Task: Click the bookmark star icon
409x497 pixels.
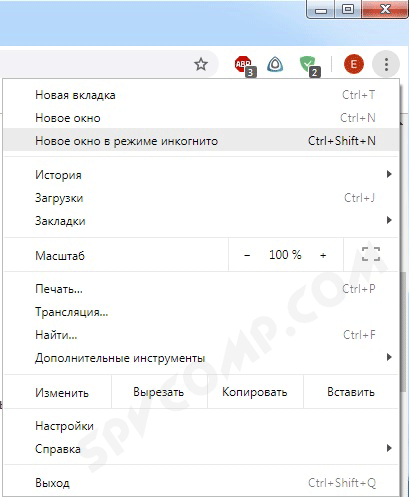Action: click(x=201, y=64)
